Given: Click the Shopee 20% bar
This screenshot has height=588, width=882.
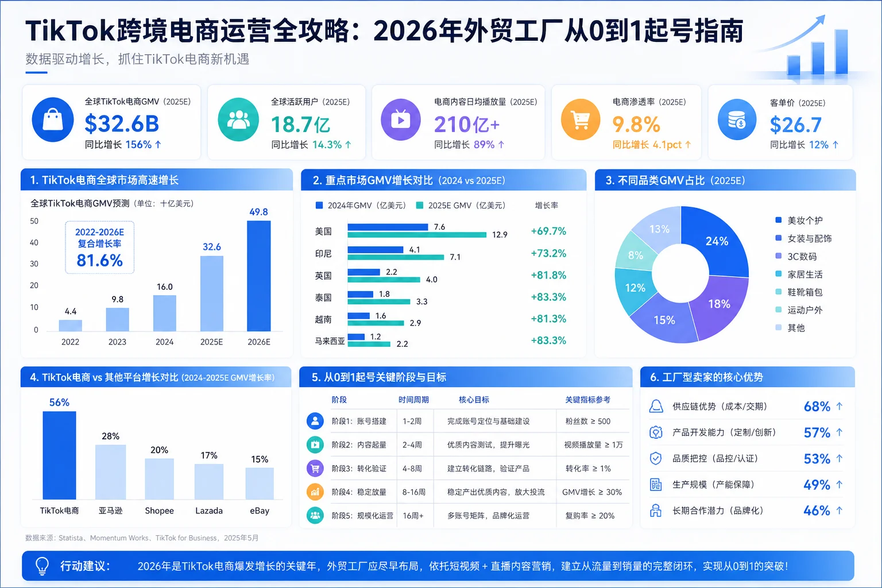Looking at the screenshot, I should [159, 479].
